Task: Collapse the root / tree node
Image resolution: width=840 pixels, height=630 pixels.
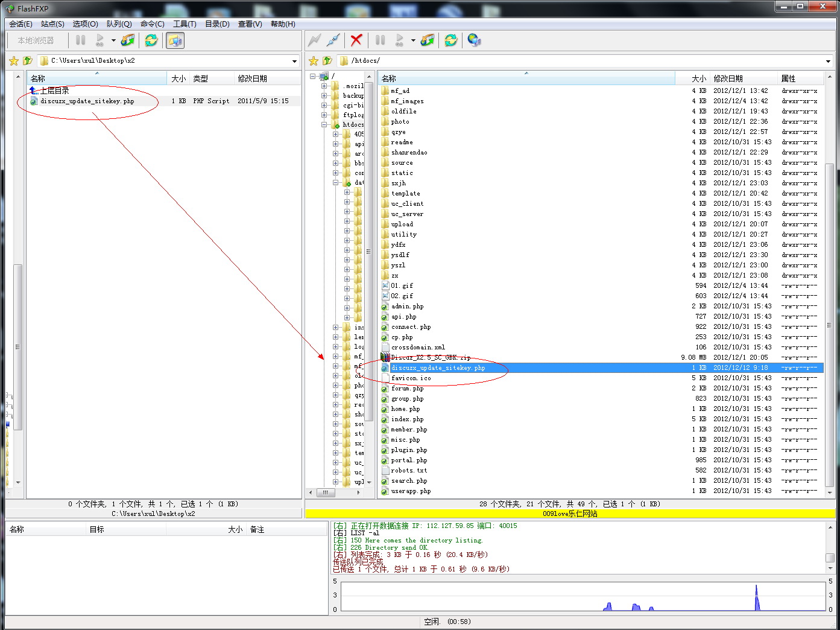Action: [x=312, y=76]
